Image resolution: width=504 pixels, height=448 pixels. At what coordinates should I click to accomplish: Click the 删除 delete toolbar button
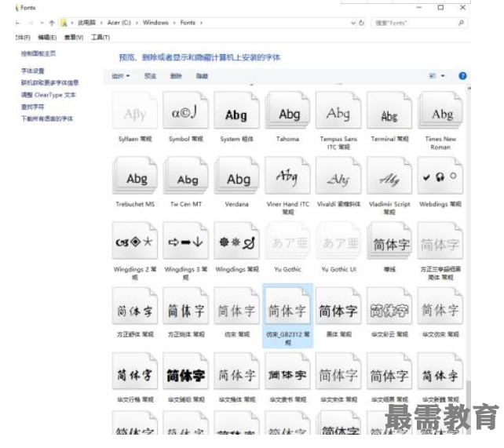pos(176,76)
